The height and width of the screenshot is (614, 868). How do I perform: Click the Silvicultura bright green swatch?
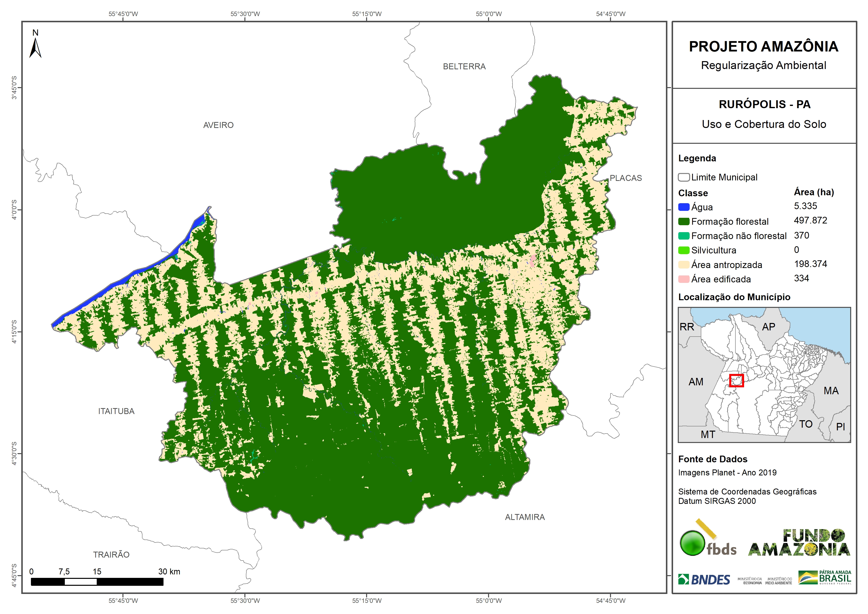coord(683,250)
